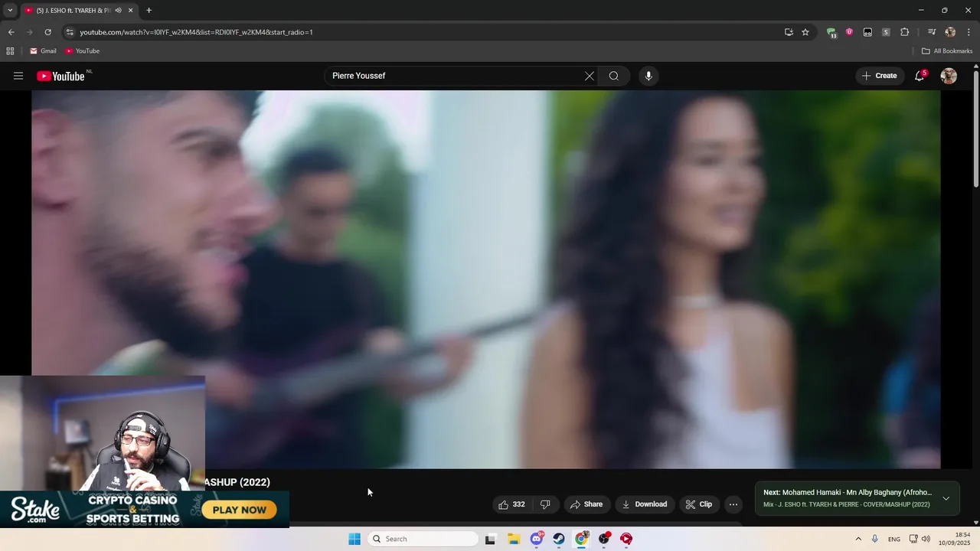Open Steam from taskbar
The width and height of the screenshot is (980, 551).
[559, 539]
